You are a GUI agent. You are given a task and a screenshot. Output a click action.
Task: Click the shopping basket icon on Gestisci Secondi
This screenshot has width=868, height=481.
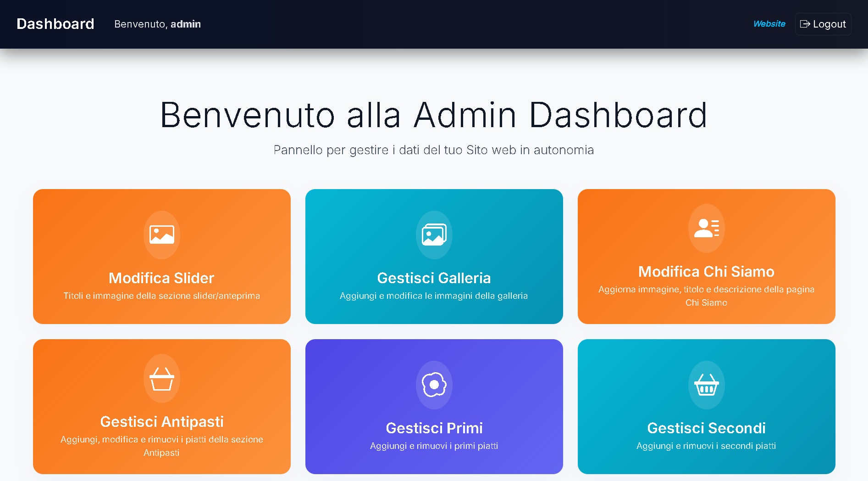(x=706, y=385)
